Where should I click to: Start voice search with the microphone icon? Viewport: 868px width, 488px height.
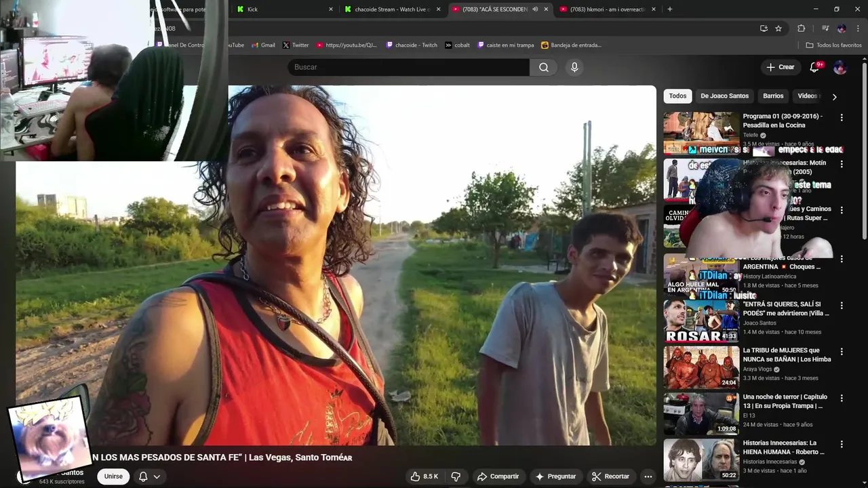[x=574, y=67]
